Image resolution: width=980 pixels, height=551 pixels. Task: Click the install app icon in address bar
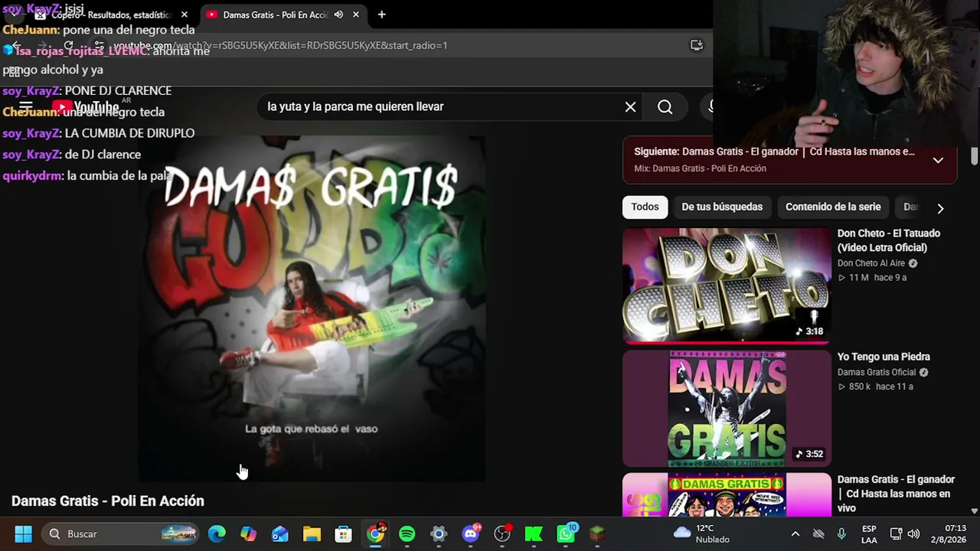point(697,45)
